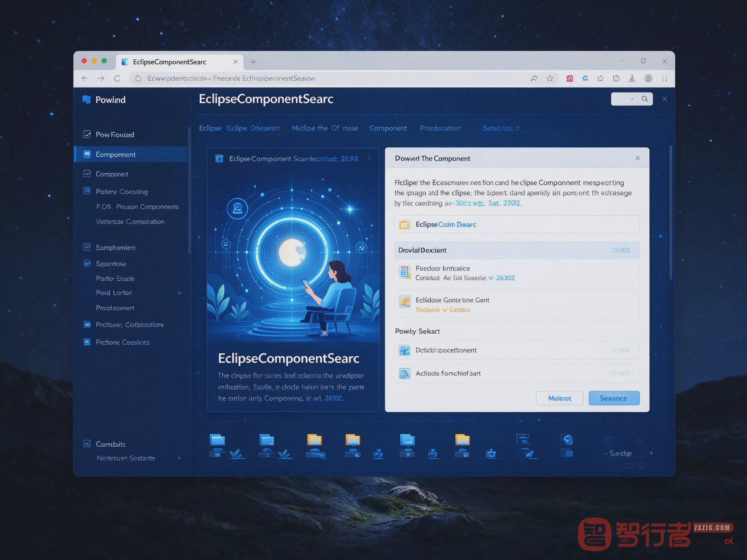The height and width of the screenshot is (560, 747).
Task: Click the Melcnot button
Action: (x=560, y=398)
